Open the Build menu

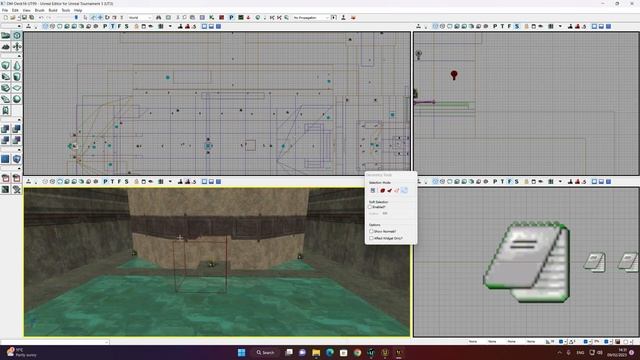point(53,10)
